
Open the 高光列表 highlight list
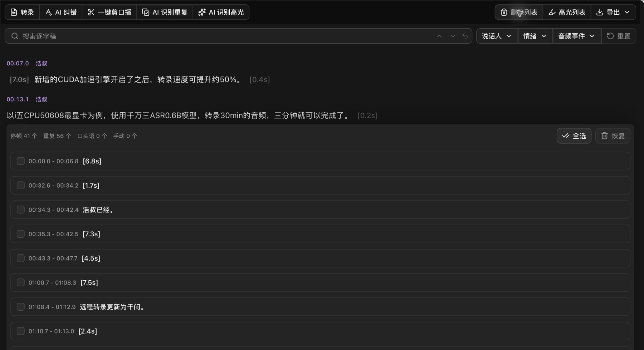567,12
